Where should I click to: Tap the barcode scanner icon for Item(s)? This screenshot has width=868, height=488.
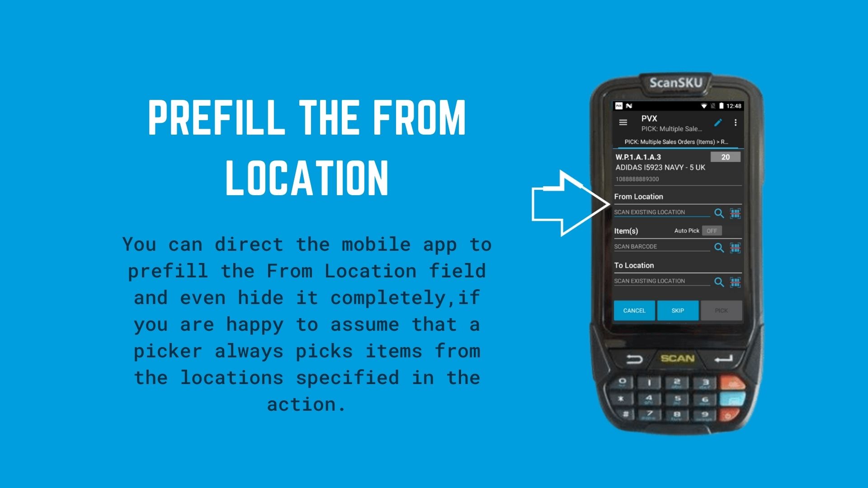pos(735,246)
